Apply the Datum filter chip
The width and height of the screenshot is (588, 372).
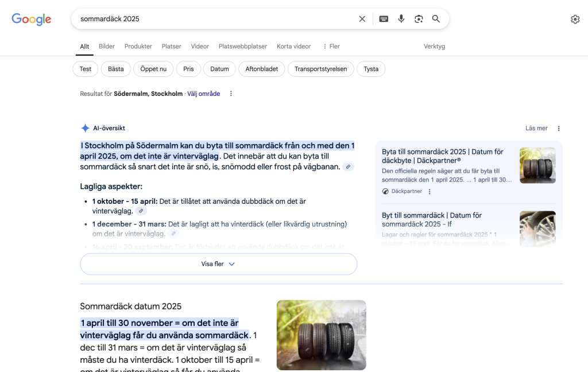(219, 69)
